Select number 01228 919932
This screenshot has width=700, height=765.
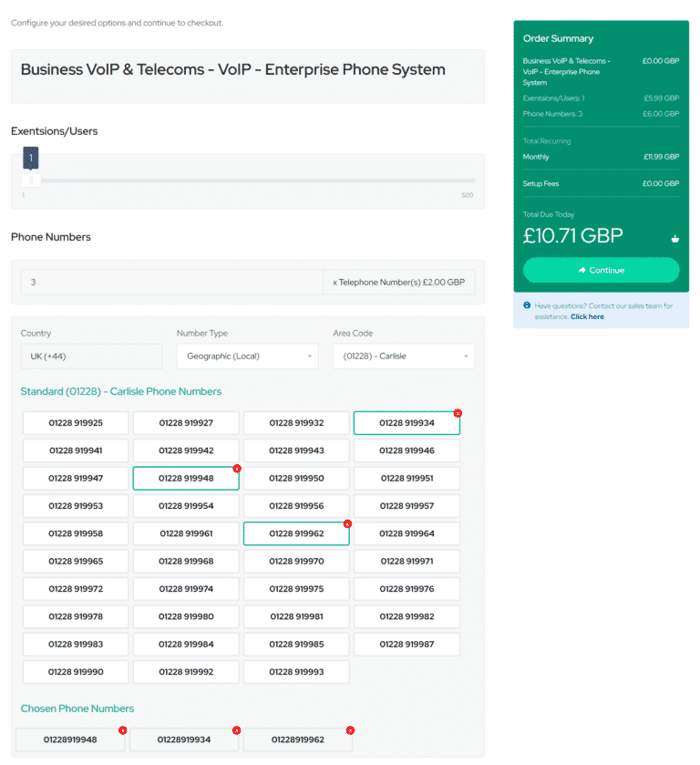click(x=296, y=423)
